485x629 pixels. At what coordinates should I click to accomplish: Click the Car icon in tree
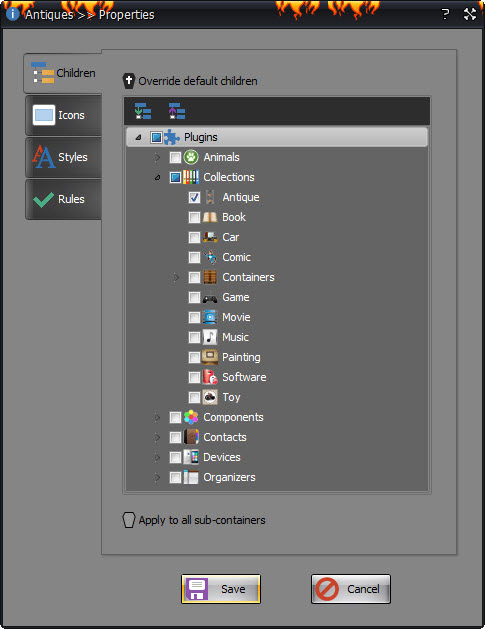coord(210,237)
